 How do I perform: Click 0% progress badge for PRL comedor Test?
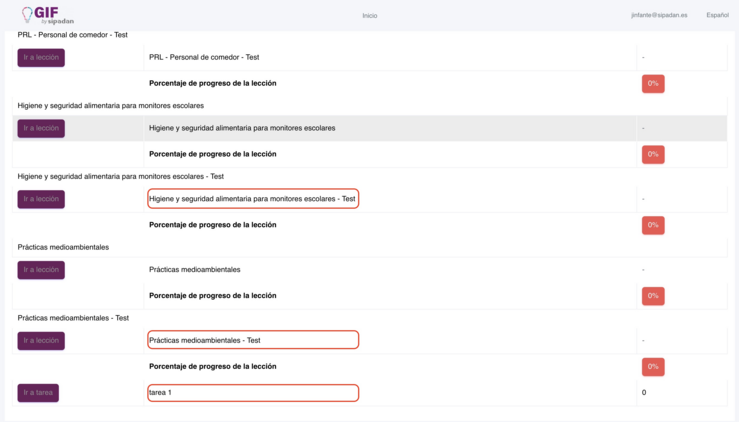pyautogui.click(x=653, y=83)
